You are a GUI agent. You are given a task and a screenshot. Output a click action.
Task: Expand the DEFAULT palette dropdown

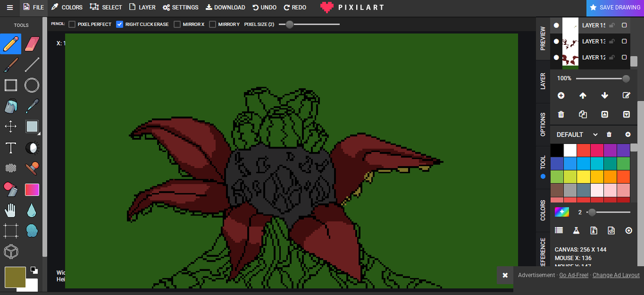(595, 134)
